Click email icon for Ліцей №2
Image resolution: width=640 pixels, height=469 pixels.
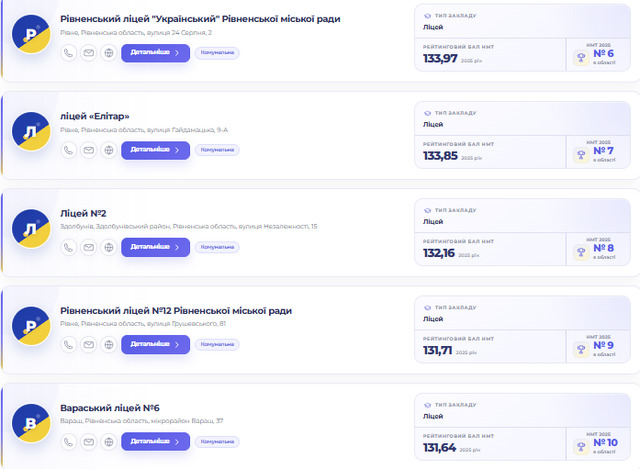(89, 247)
